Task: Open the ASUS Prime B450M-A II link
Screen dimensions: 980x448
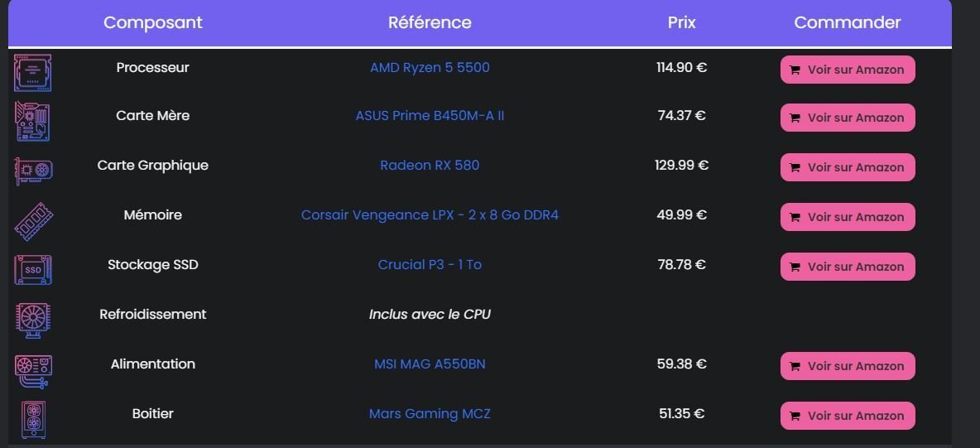Action: click(x=430, y=116)
